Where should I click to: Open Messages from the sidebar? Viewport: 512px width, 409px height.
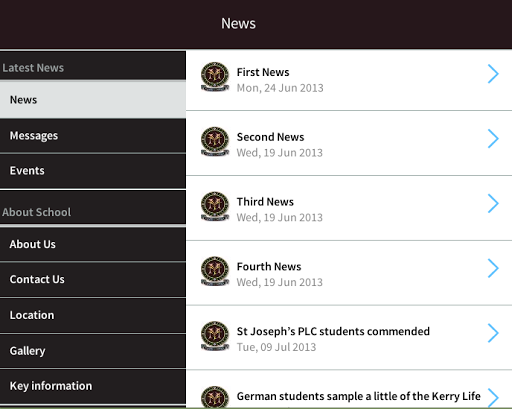tap(93, 136)
